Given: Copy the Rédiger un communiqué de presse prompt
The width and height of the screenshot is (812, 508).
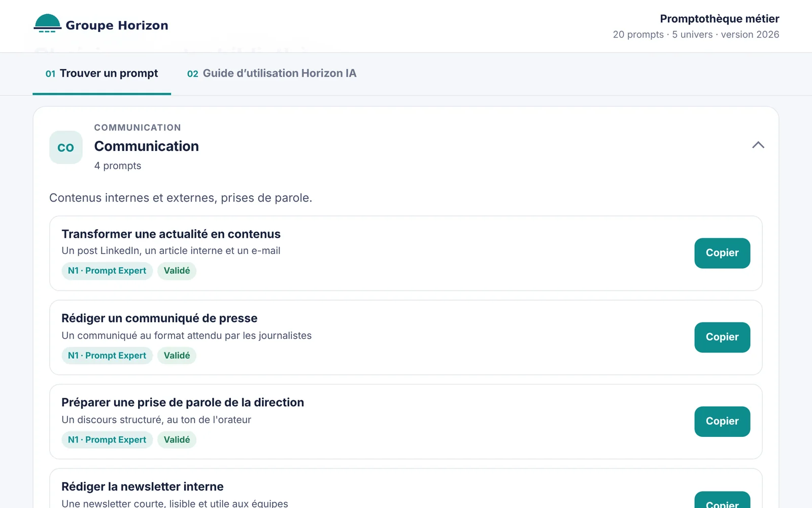Looking at the screenshot, I should point(722,337).
